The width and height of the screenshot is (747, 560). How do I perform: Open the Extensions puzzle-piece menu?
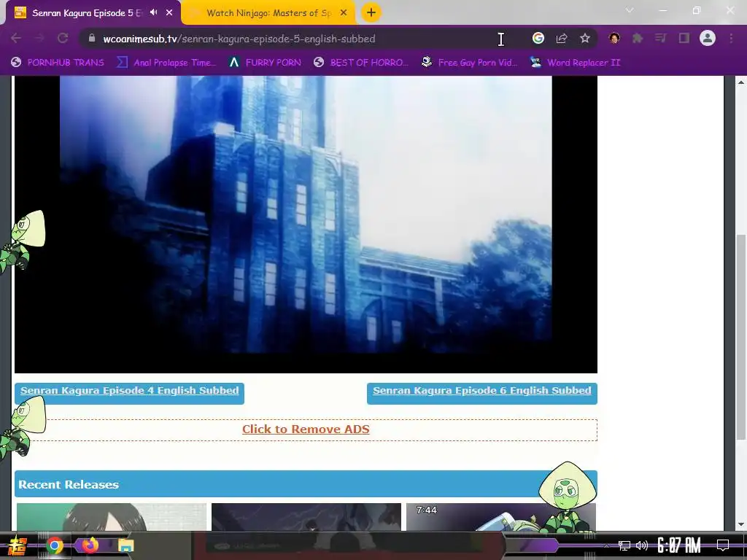pos(638,38)
